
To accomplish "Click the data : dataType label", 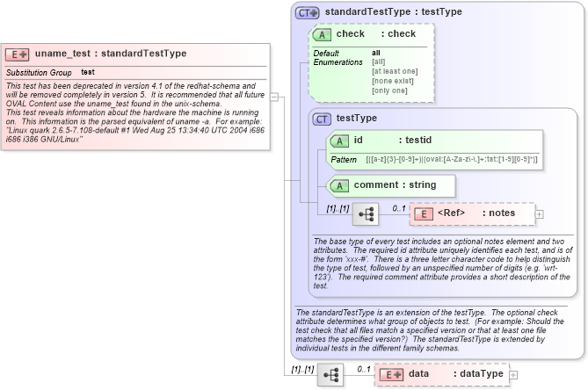I will (456, 373).
